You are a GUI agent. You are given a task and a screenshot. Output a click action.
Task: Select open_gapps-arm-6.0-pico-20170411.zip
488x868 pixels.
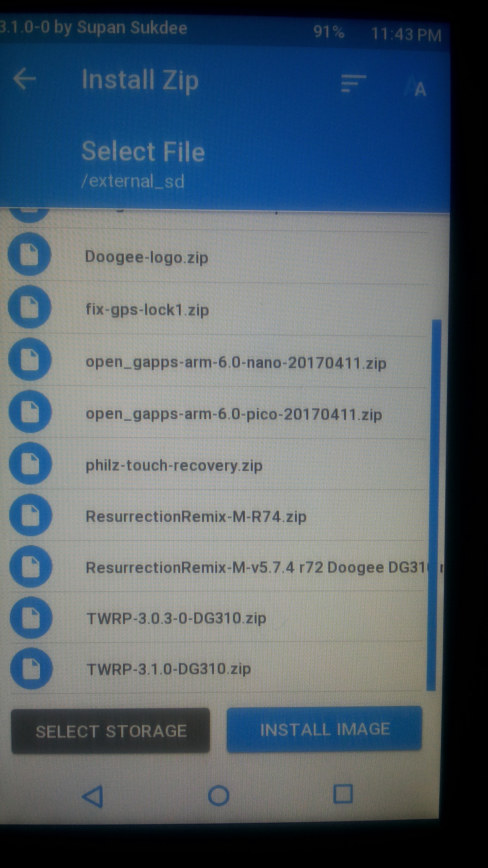[234, 415]
